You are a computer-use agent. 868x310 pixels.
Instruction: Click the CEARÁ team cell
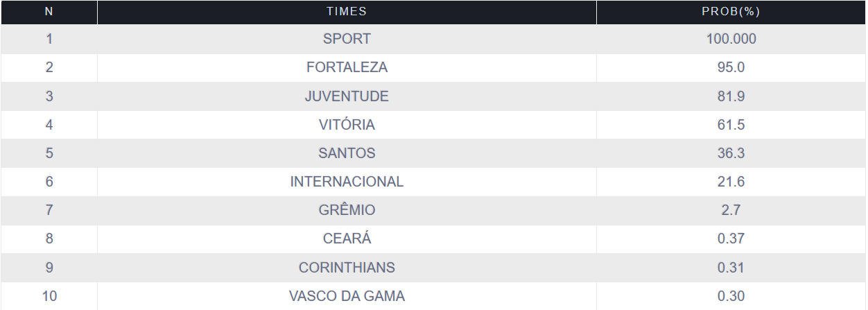347,239
